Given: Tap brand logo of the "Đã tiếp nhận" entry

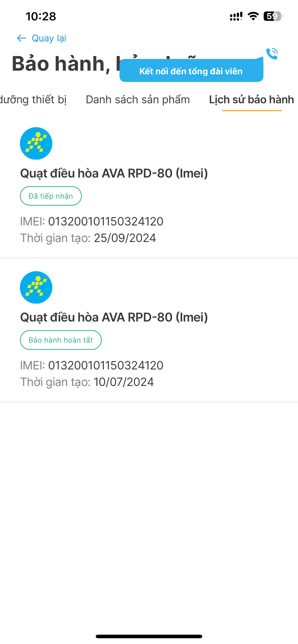Looking at the screenshot, I should click(x=36, y=143).
